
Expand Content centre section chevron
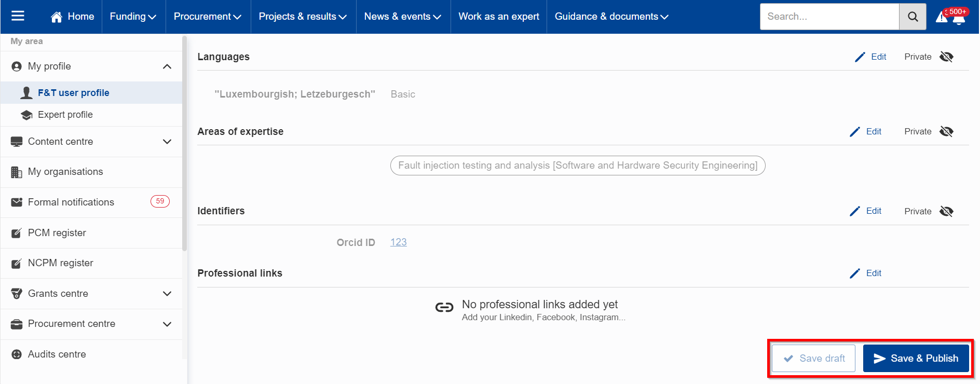pyautogui.click(x=167, y=142)
